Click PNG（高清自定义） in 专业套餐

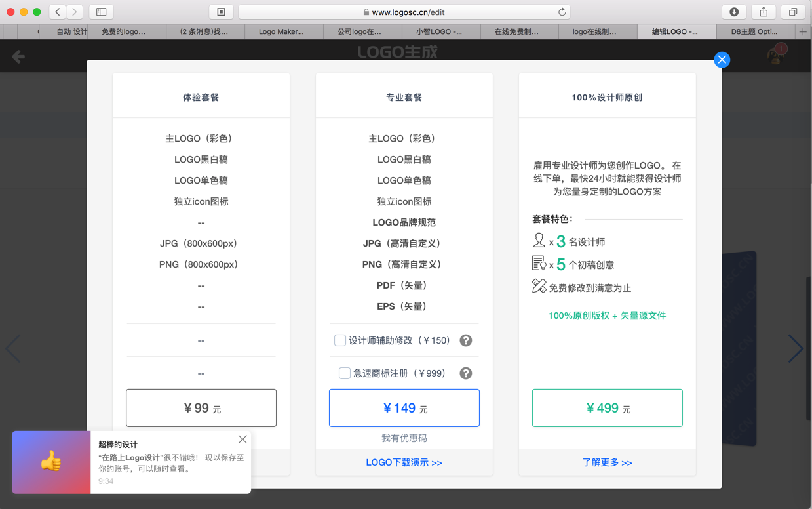coord(404,264)
